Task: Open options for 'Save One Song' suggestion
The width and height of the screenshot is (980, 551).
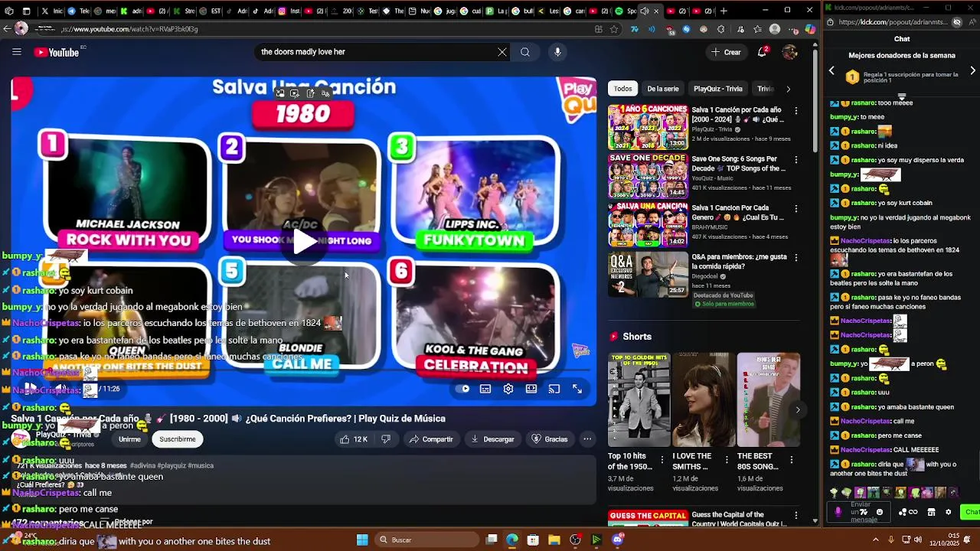Action: coord(795,160)
